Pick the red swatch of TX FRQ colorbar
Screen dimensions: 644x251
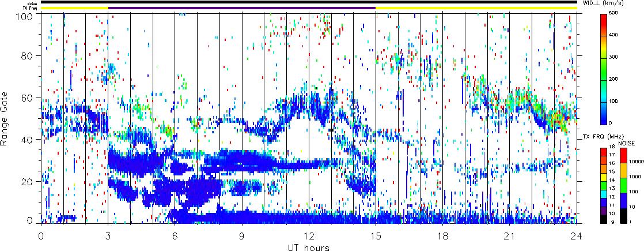[603, 152]
